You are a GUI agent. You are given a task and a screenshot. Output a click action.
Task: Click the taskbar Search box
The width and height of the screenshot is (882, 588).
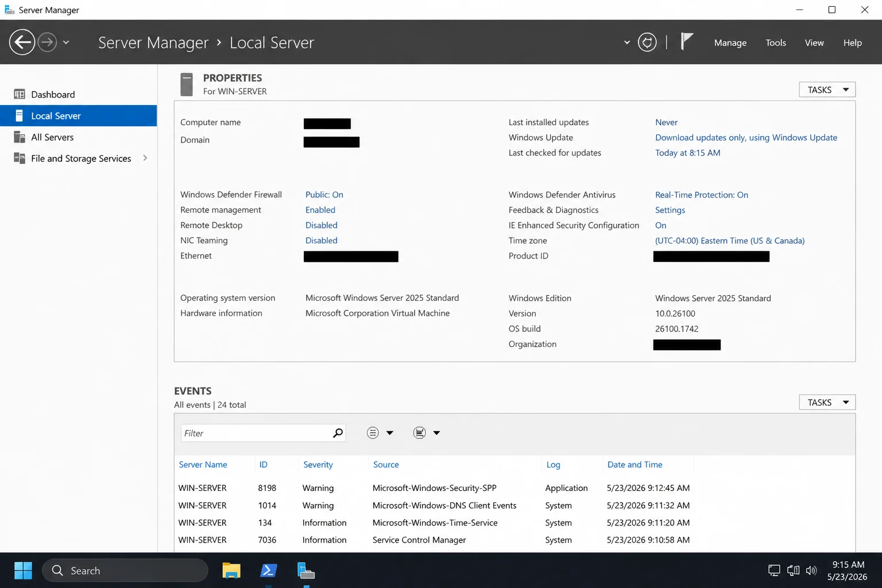click(125, 570)
